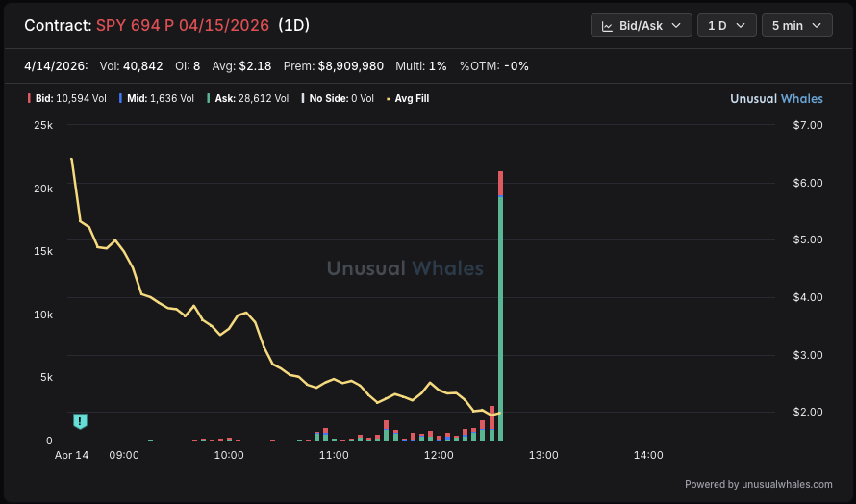Click the OI: 8 statistic

(x=188, y=66)
